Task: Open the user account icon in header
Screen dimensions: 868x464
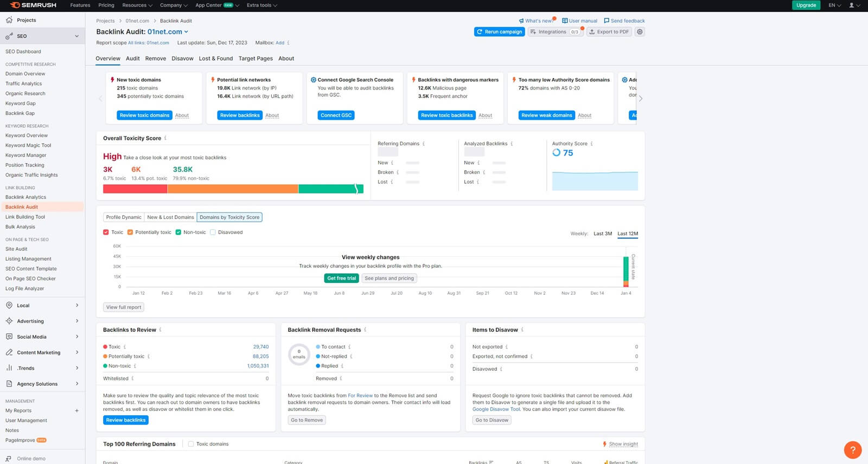Action: click(x=852, y=5)
